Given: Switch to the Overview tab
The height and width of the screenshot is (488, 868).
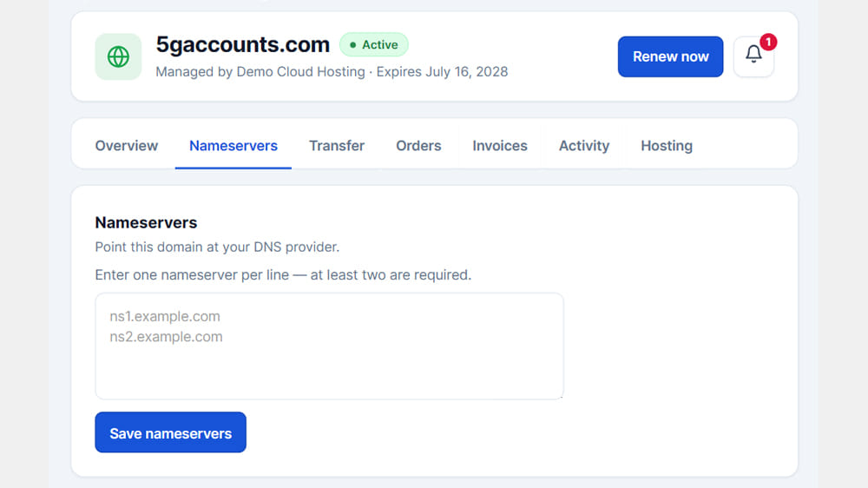Looking at the screenshot, I should coord(126,146).
